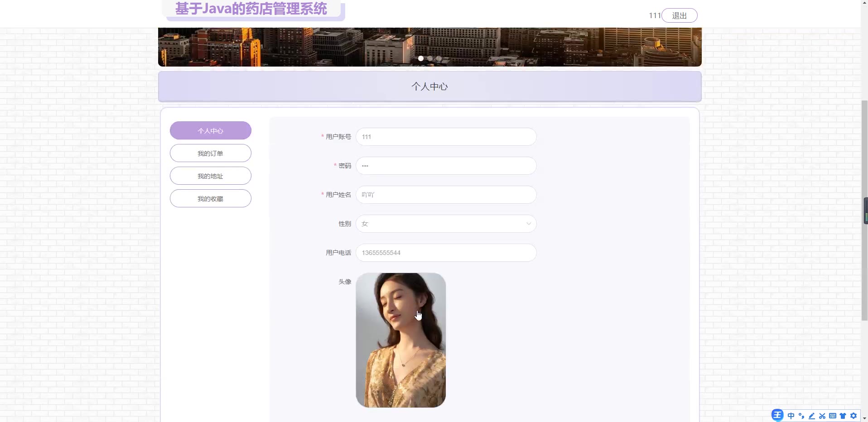Select the 个人中心 sidebar tab
868x422 pixels.
click(x=210, y=130)
